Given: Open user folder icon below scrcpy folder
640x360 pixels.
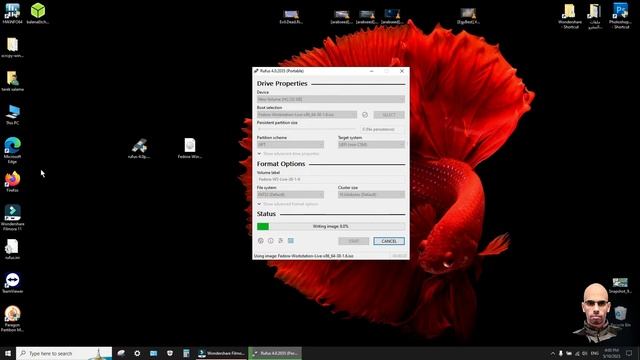Looking at the screenshot, I should pos(12,81).
